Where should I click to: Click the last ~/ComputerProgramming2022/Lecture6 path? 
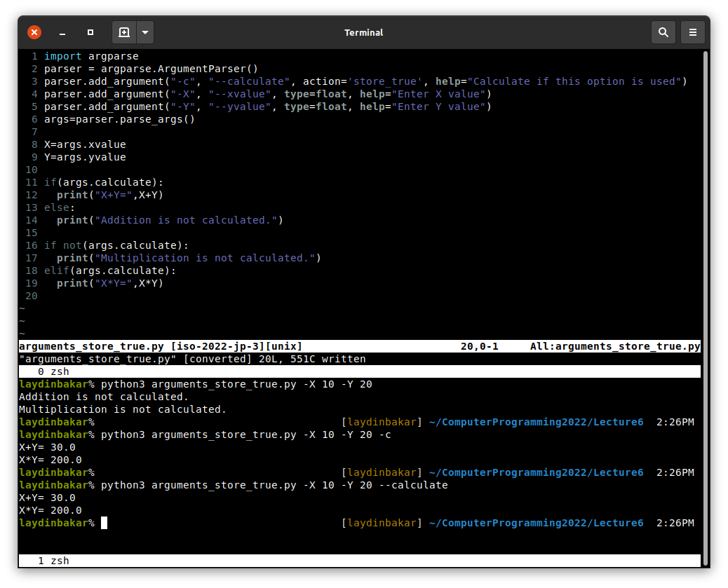(536, 523)
